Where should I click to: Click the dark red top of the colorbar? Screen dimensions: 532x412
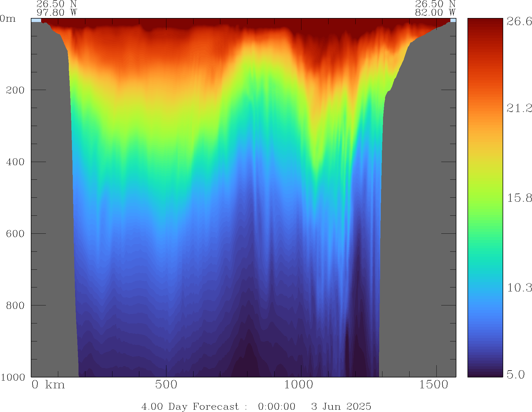coord(485,23)
